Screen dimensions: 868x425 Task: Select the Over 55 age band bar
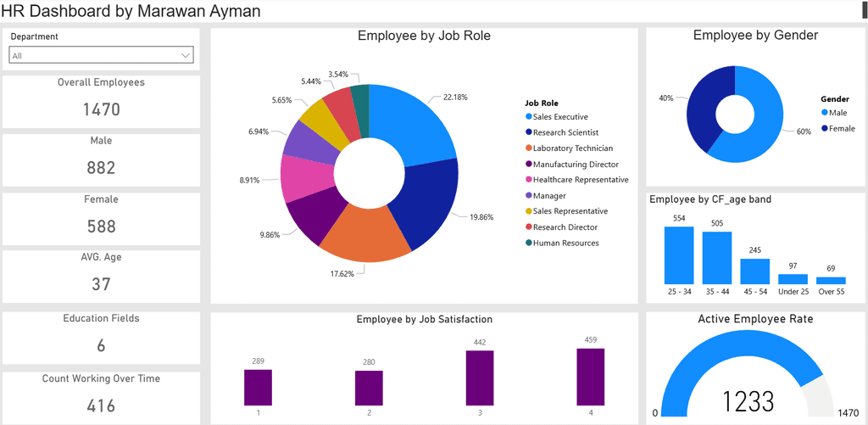(x=831, y=281)
